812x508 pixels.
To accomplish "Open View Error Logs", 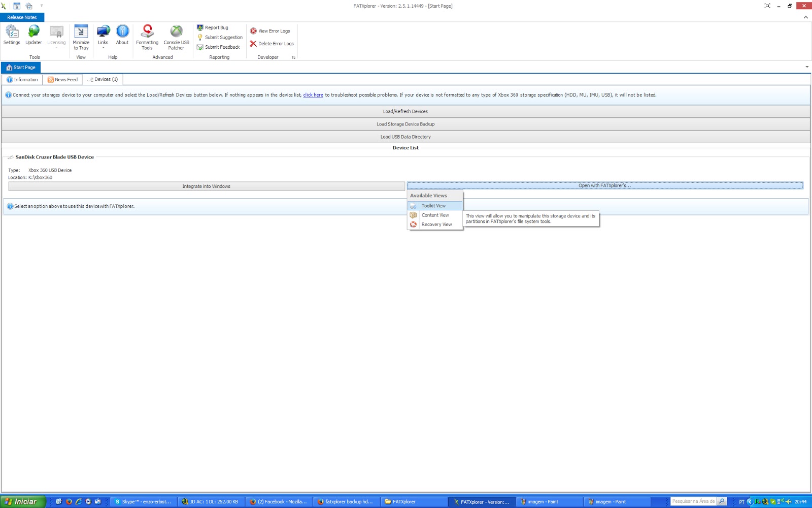I will coord(270,31).
